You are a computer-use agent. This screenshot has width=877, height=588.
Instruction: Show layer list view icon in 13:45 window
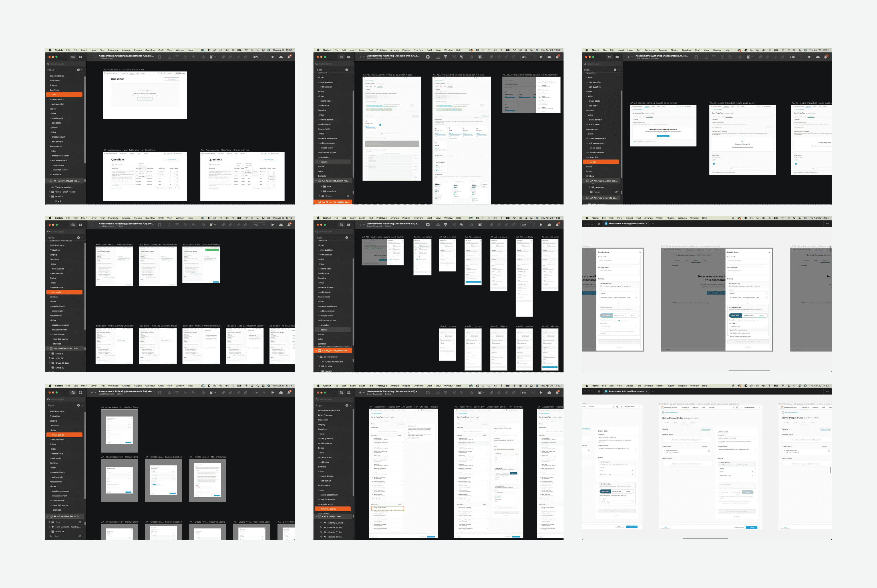pos(341,225)
